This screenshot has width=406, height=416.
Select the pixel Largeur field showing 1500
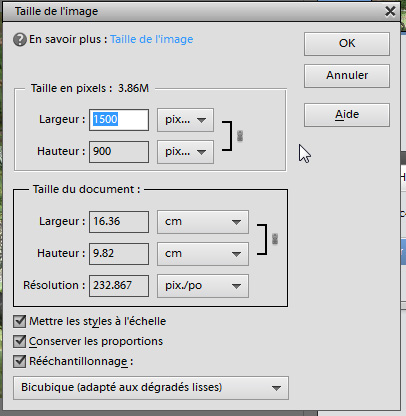119,120
